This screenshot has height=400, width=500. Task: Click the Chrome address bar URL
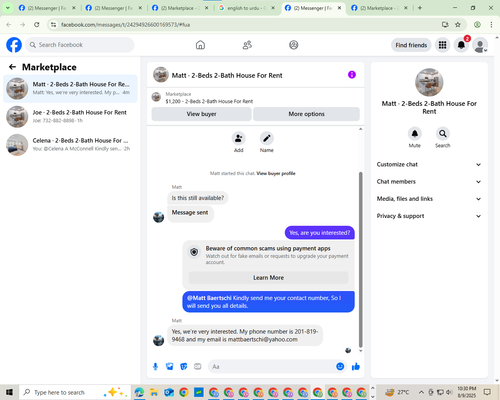(125, 25)
